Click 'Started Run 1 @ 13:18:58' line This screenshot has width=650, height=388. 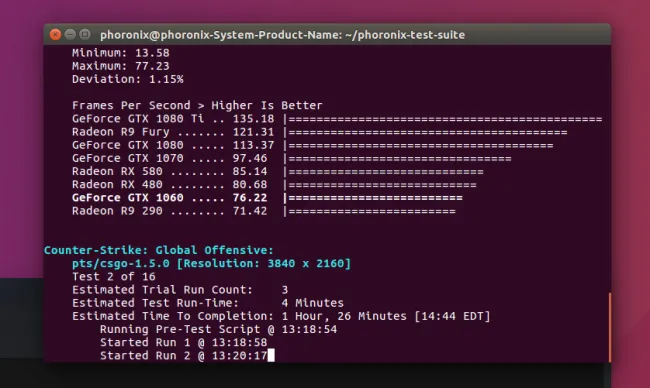pyautogui.click(x=184, y=342)
